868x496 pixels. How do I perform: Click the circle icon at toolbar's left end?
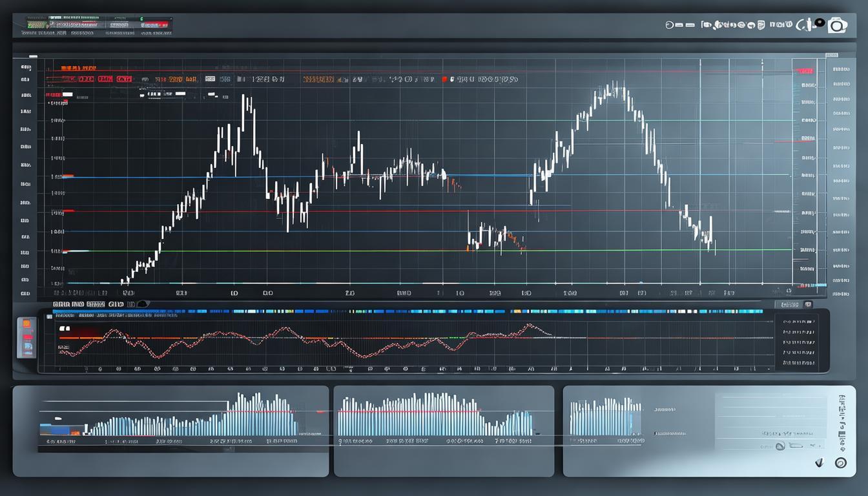(x=669, y=25)
